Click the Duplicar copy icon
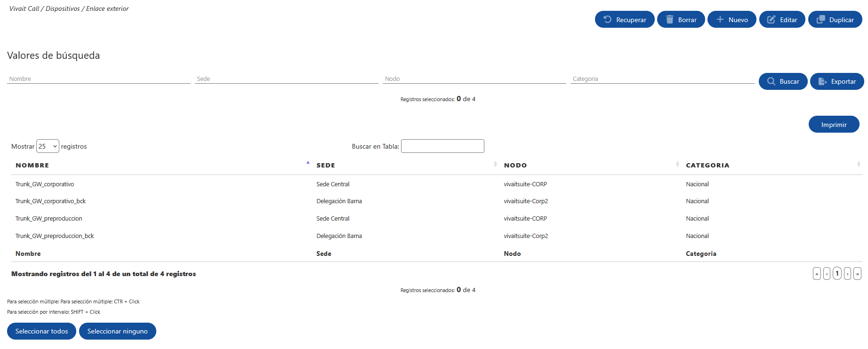The height and width of the screenshot is (349, 868). pyautogui.click(x=820, y=19)
